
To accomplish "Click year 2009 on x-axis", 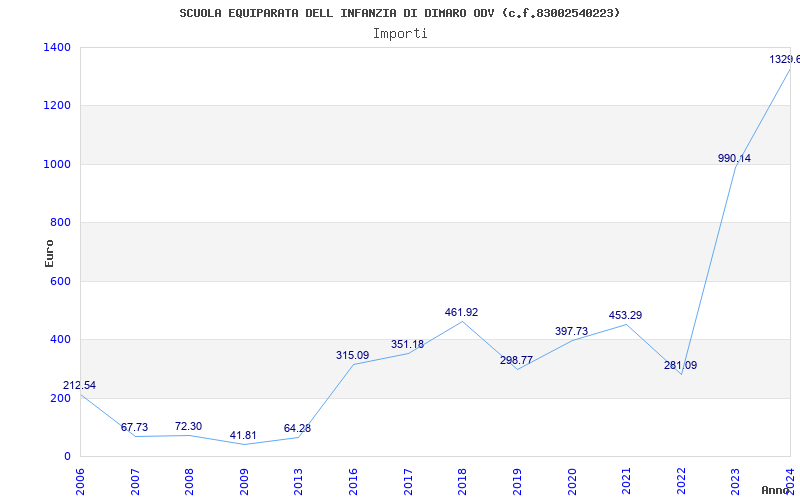I will [244, 482].
